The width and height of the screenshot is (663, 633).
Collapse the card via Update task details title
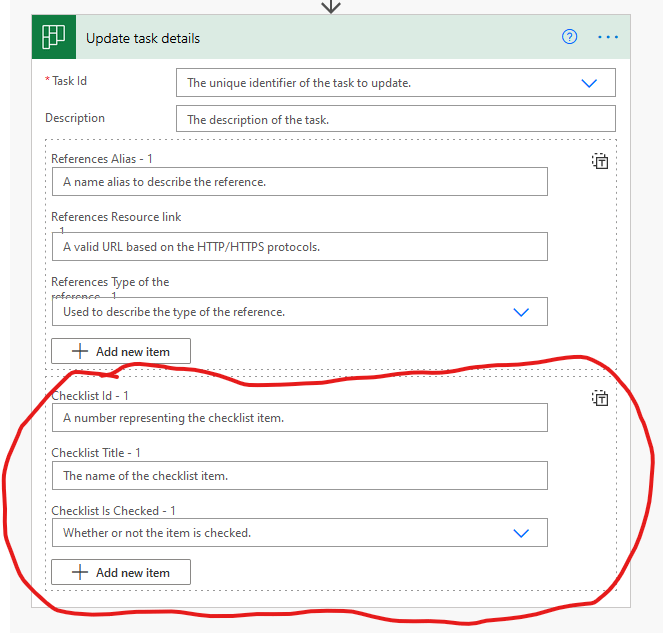click(x=143, y=38)
